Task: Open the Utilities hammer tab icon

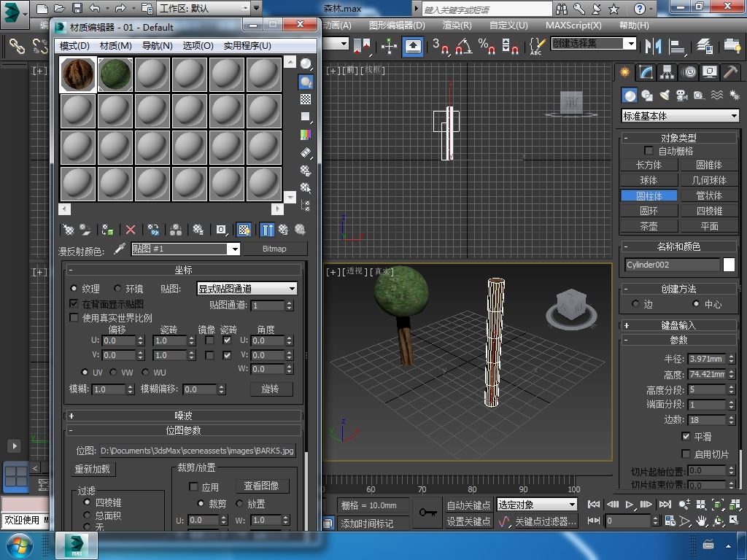Action: tap(729, 72)
